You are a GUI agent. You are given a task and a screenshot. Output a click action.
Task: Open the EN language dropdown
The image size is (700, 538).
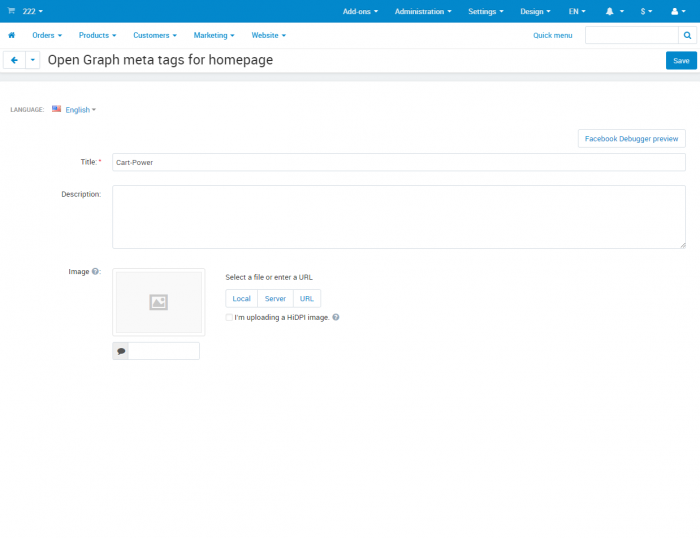click(577, 11)
